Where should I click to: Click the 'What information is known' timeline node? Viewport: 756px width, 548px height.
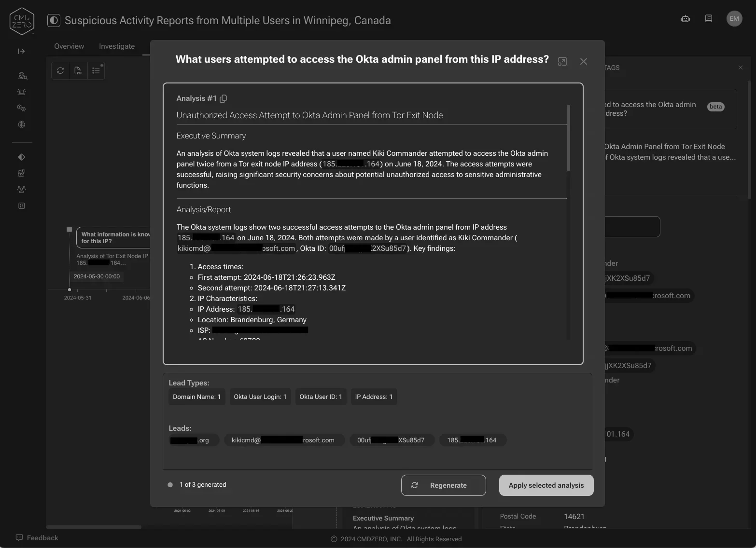click(x=114, y=238)
